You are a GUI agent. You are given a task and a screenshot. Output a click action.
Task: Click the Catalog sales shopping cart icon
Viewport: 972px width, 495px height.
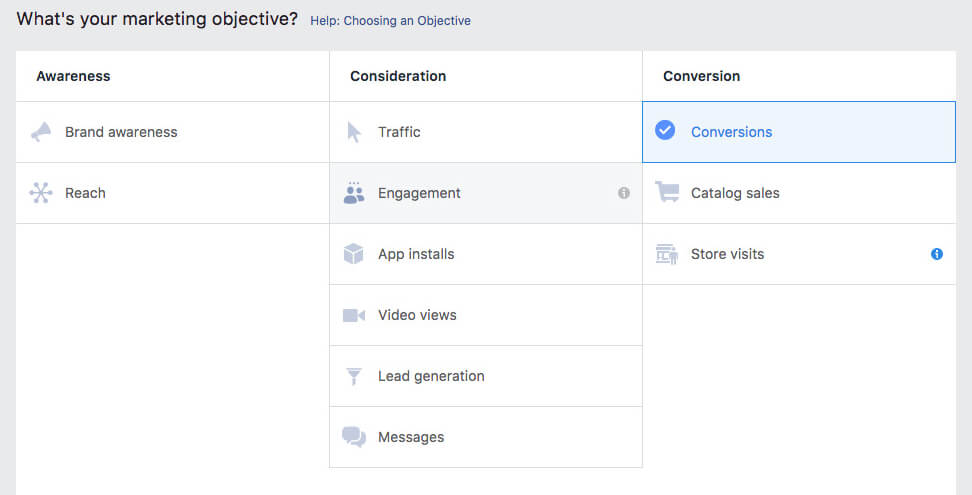[x=667, y=192]
